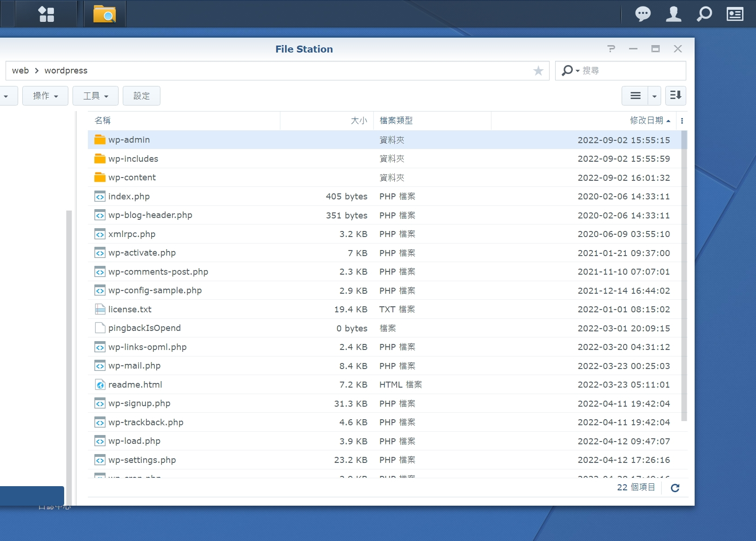Click the 405 bytes size cell

pos(346,196)
